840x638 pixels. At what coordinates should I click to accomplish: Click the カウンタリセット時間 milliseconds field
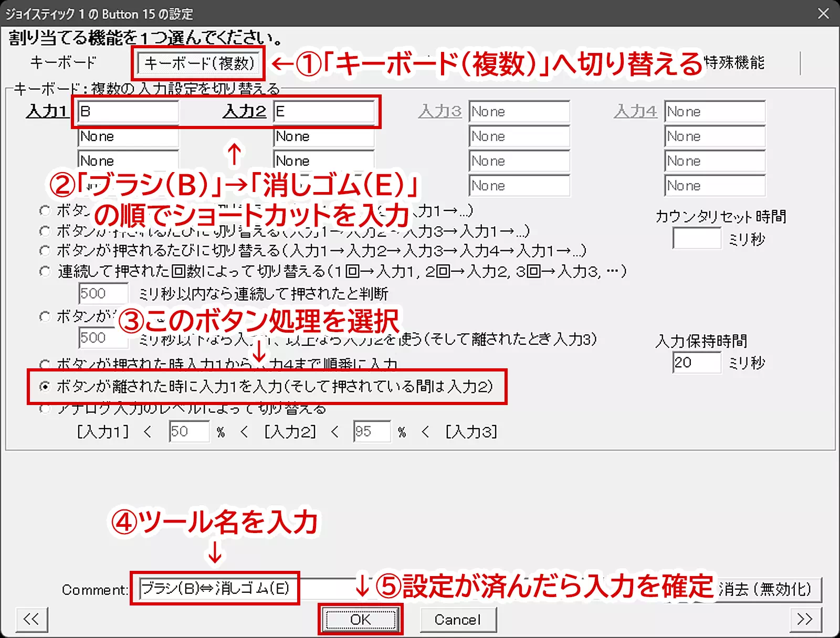click(x=697, y=239)
